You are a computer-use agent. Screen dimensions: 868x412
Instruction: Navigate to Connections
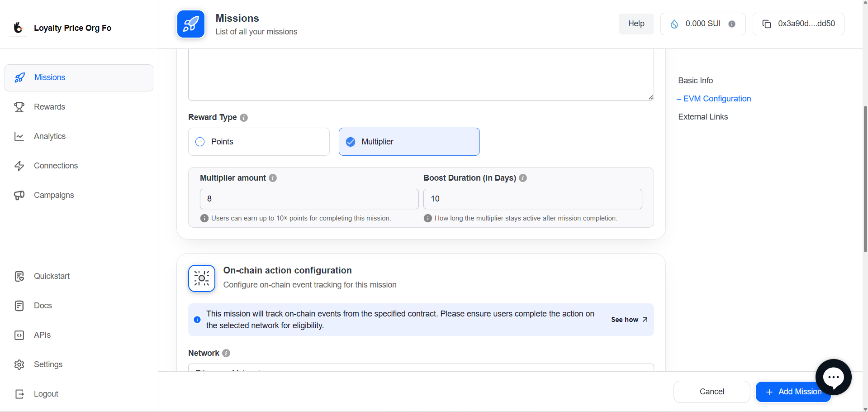(x=79, y=166)
